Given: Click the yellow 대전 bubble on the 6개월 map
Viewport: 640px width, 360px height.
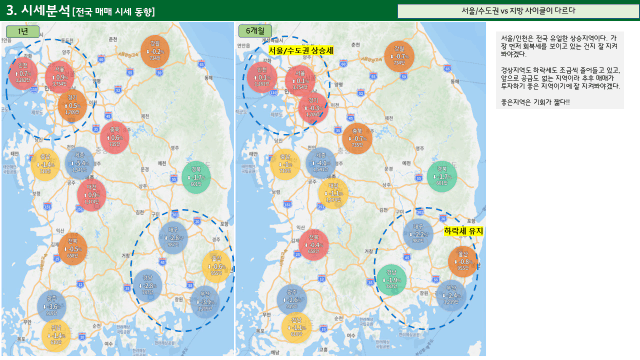Looking at the screenshot, I should (x=333, y=193).
